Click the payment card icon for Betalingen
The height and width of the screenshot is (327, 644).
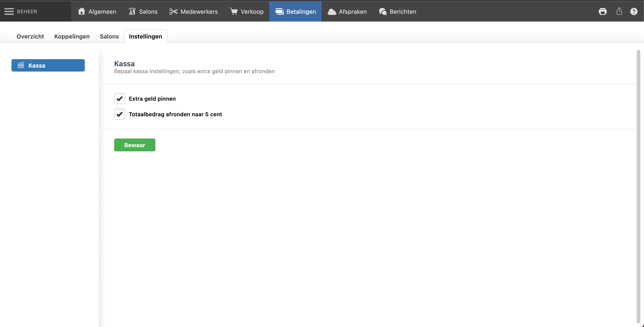(x=280, y=11)
